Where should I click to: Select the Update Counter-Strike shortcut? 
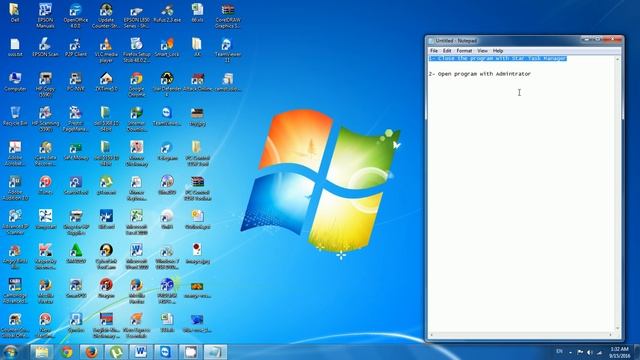[x=106, y=16]
